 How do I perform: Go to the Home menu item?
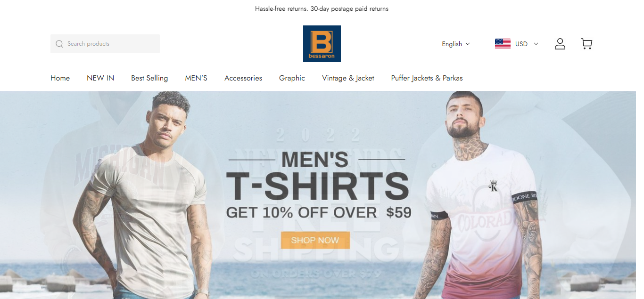pos(60,78)
